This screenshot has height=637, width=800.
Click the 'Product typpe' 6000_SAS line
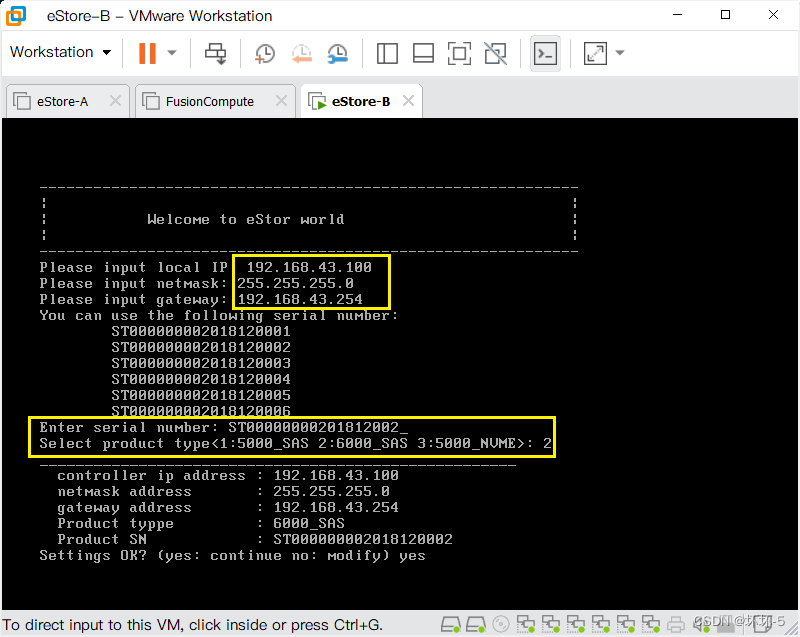(x=201, y=523)
